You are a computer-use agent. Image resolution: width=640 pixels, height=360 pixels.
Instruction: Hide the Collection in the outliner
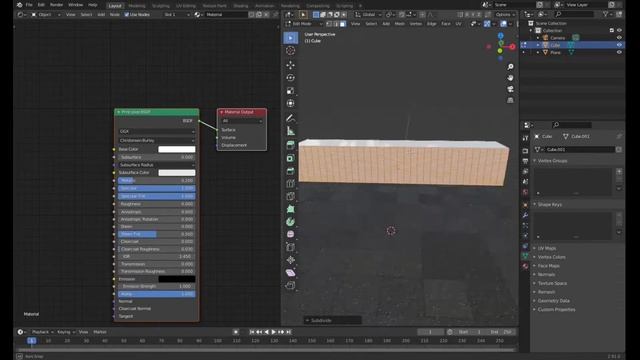point(619,30)
